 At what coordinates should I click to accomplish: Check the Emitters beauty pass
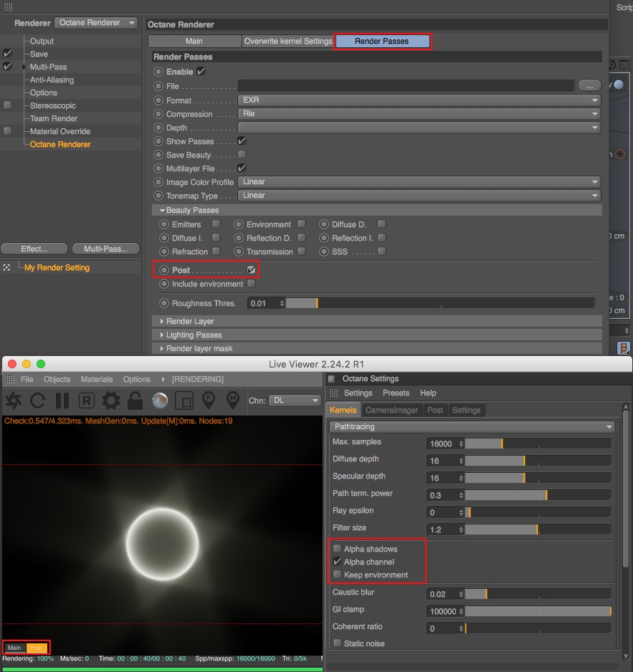coord(216,224)
